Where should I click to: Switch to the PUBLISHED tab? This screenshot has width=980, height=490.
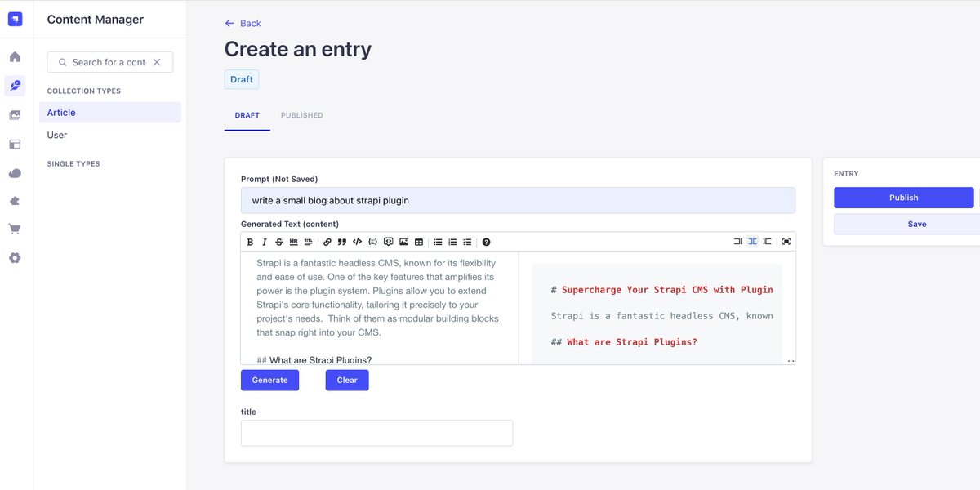tap(302, 115)
